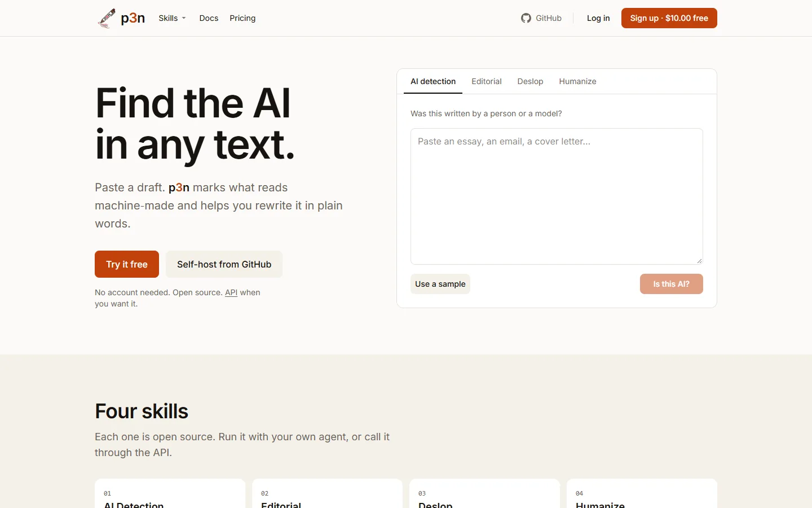The width and height of the screenshot is (812, 508).
Task: Open the underlined API link
Action: point(231,292)
